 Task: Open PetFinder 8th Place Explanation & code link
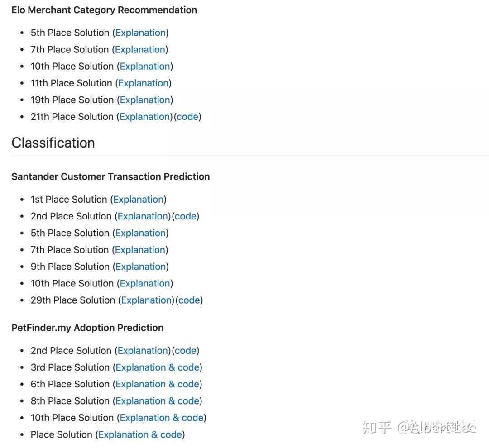point(158,401)
